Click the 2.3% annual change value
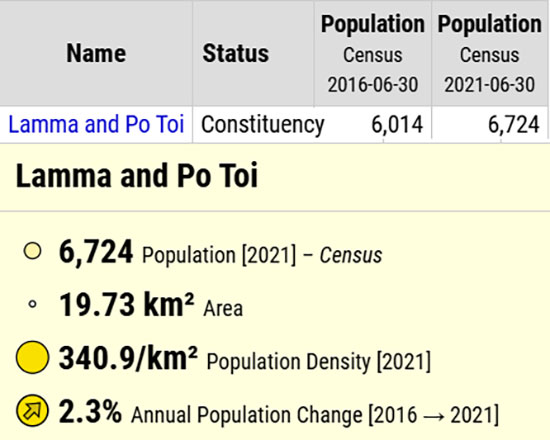550x440 pixels. [90, 411]
